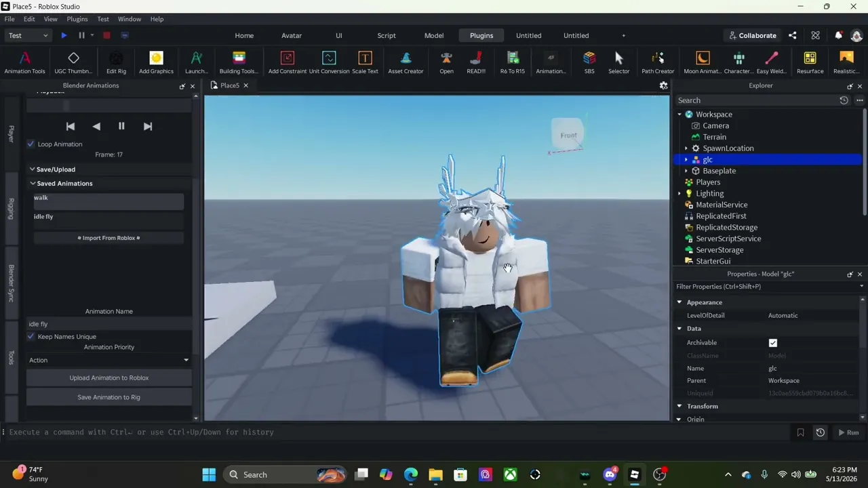The image size is (868, 488).
Task: Open the Path Creator plugin
Action: point(658,62)
